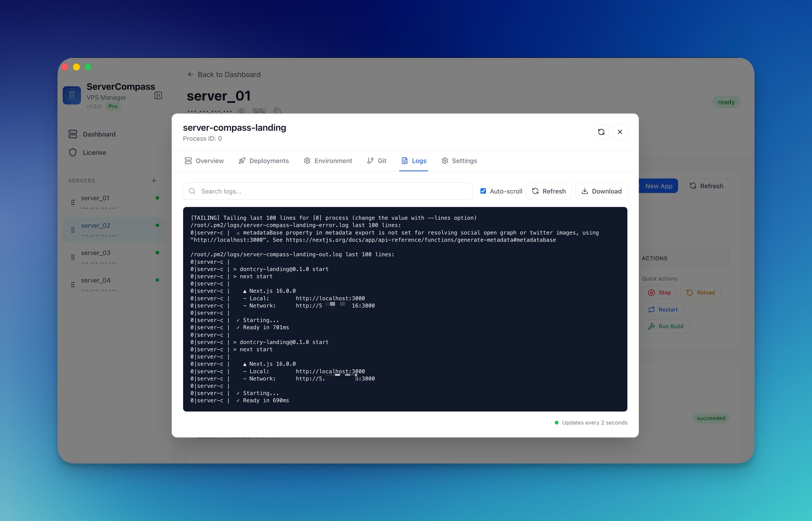Disable Auto-scroll for logs

pos(483,191)
